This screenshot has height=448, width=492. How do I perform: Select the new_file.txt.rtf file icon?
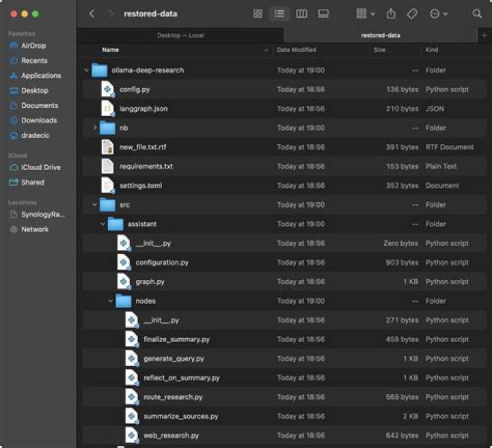[108, 147]
